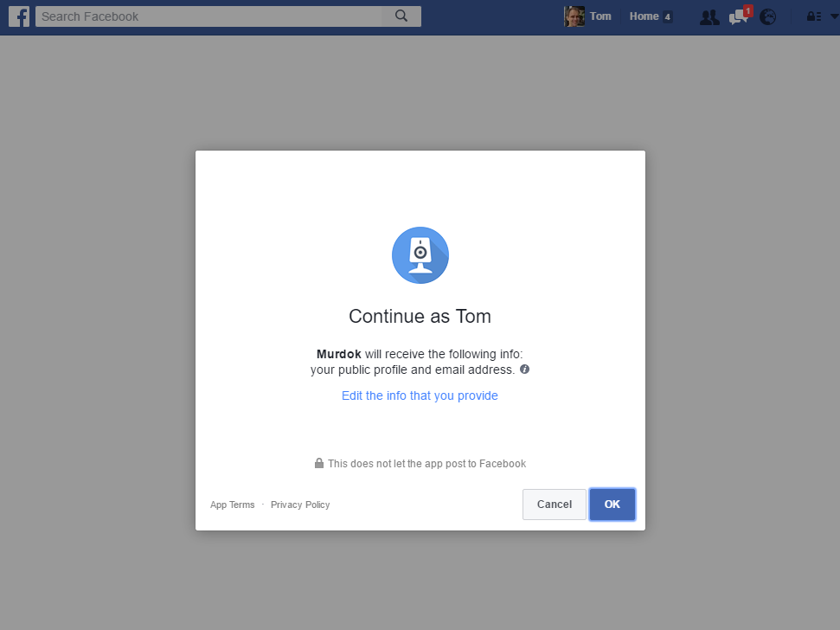Click the Home notification count badge
Image resolution: width=840 pixels, height=630 pixels.
click(x=668, y=17)
